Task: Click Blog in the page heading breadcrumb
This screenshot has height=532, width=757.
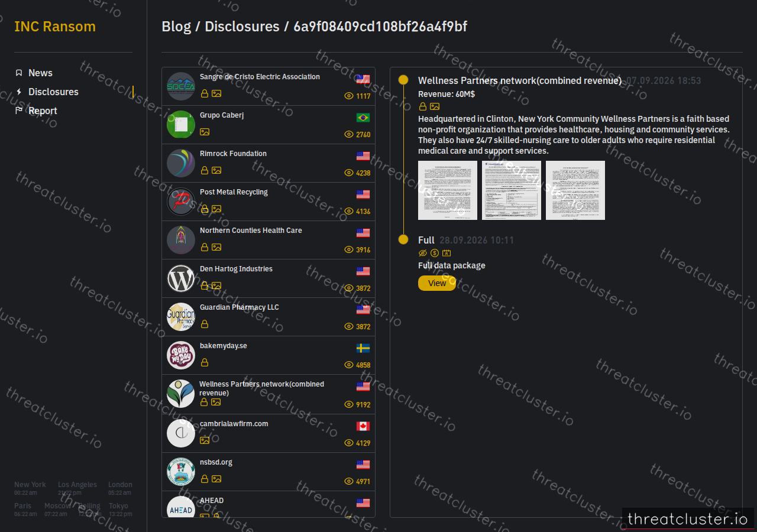Action: [176, 27]
